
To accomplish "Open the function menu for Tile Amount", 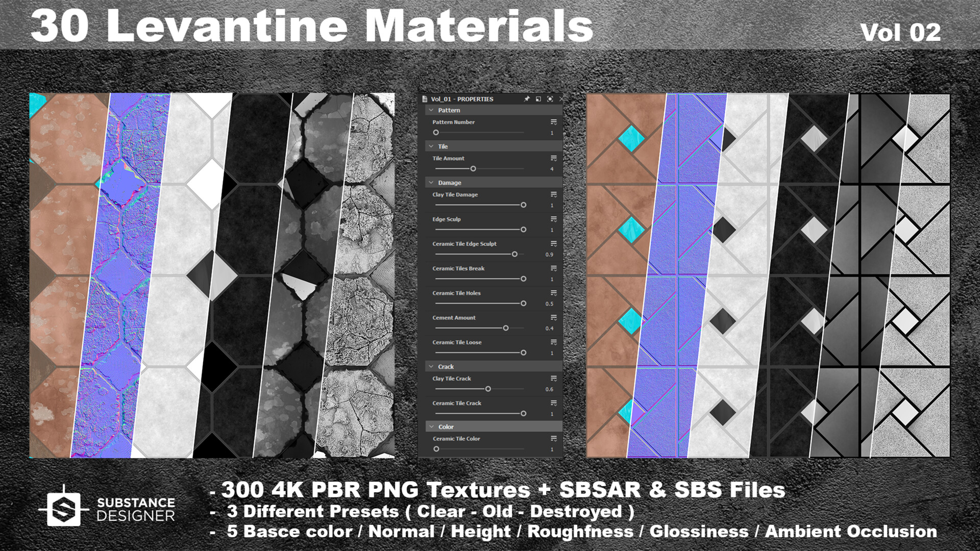I will click(x=554, y=157).
